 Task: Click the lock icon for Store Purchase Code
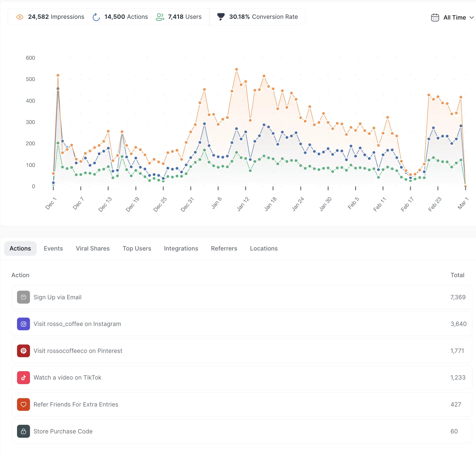click(23, 431)
